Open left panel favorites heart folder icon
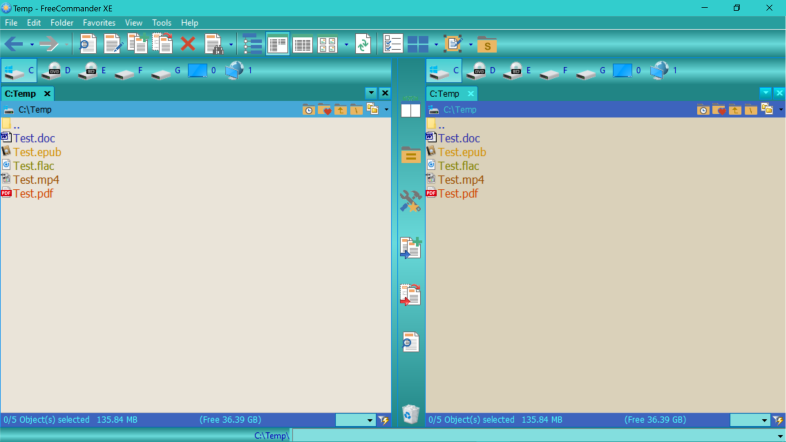Image resolution: width=786 pixels, height=442 pixels. [x=324, y=110]
